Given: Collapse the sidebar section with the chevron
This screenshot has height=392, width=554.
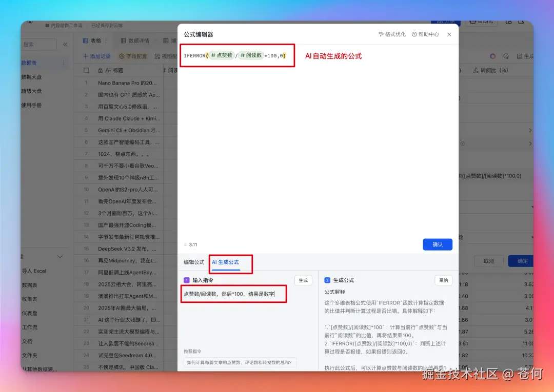Looking at the screenshot, I should [x=60, y=256].
